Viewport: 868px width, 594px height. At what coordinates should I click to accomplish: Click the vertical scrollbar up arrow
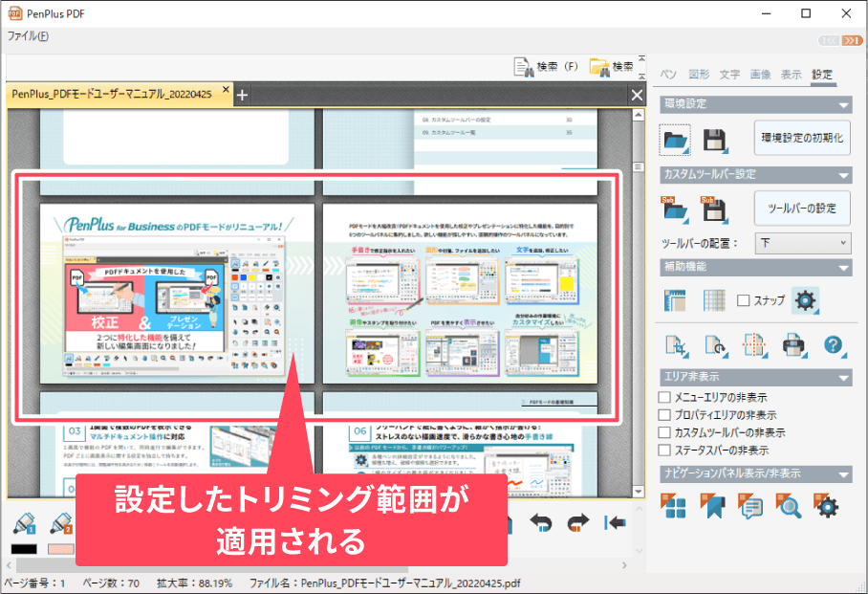(639, 115)
